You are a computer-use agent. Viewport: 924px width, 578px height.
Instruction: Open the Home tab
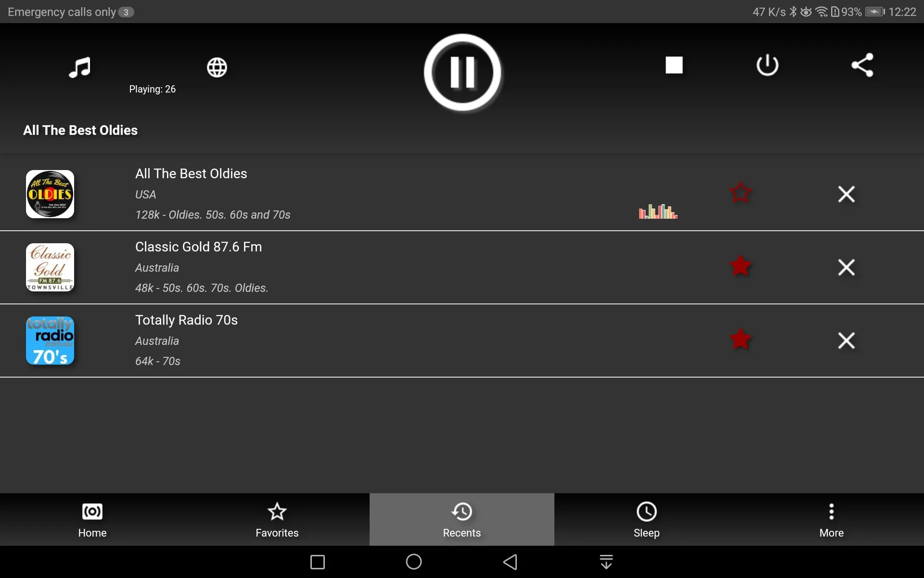(92, 519)
